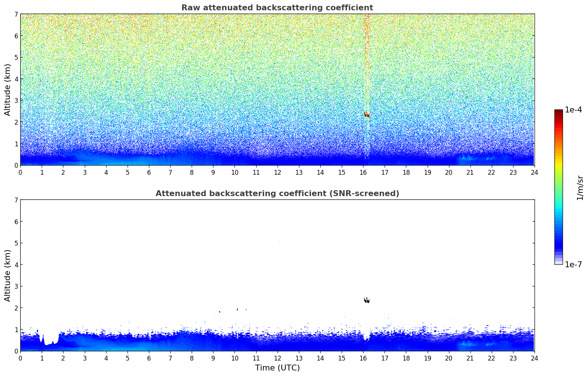
Task: Click the '1/m/sr' colorbar unit label
Action: pyautogui.click(x=580, y=188)
